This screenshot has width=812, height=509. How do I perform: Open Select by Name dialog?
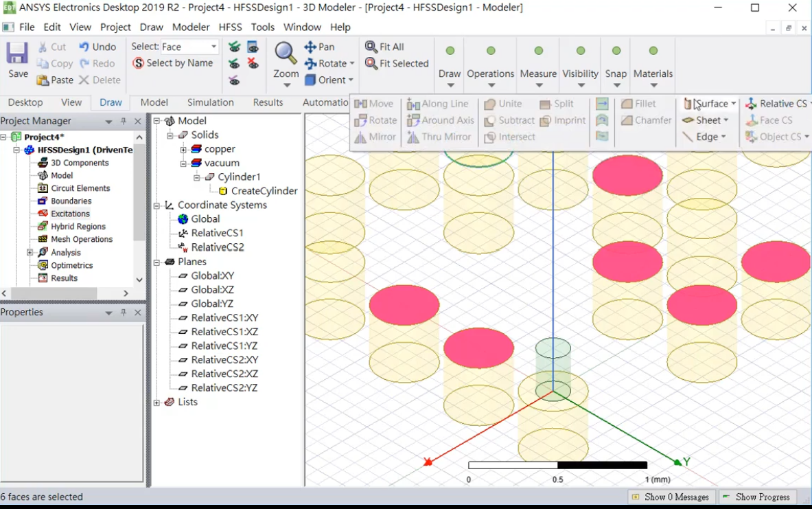click(173, 63)
